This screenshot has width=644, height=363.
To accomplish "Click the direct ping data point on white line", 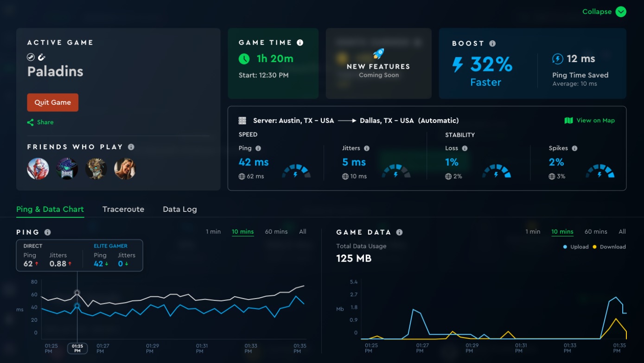I will point(77,293).
